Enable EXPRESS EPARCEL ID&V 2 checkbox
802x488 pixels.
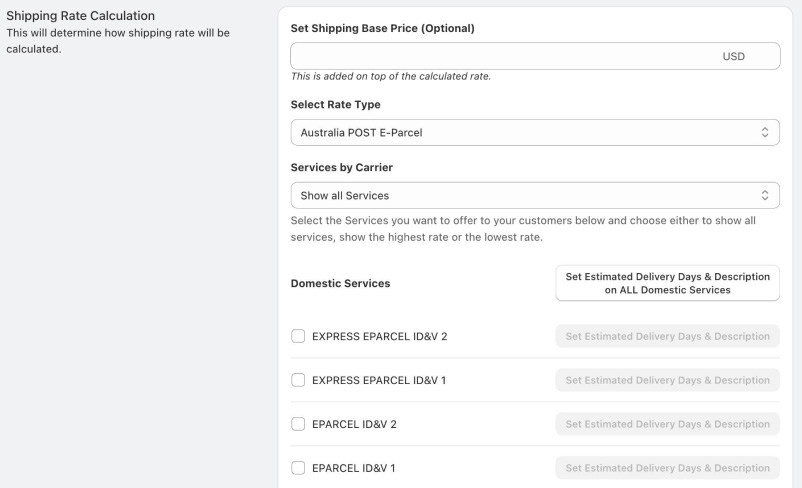click(x=298, y=336)
